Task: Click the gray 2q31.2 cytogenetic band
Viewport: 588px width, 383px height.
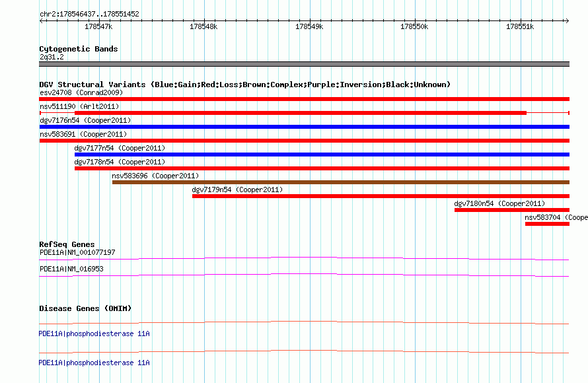Action: (304, 64)
